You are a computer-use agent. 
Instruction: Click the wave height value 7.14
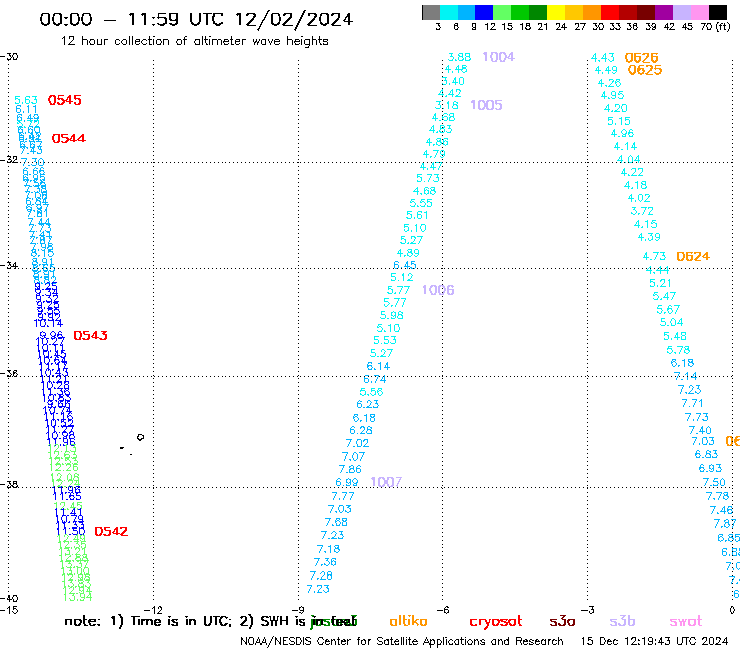[685, 376]
